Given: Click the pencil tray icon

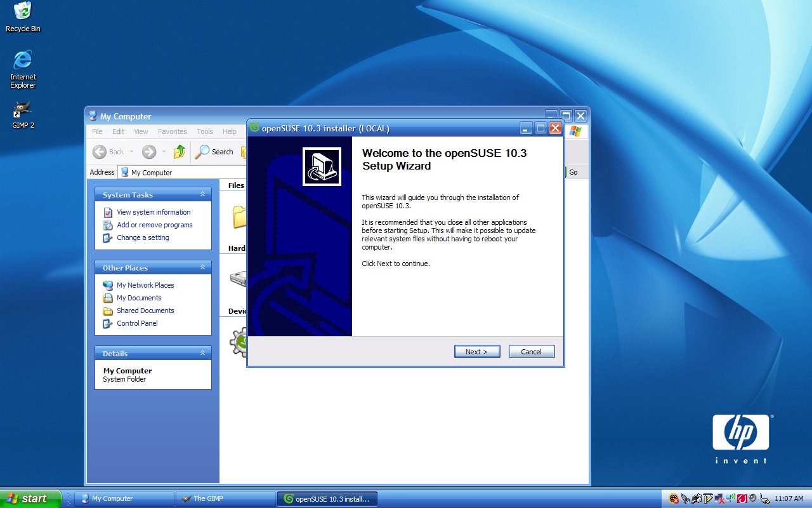Looking at the screenshot, I should point(708,498).
